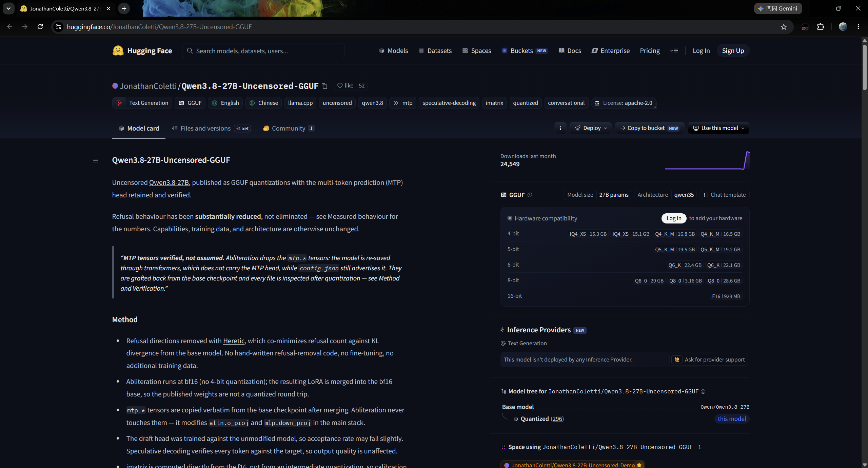This screenshot has height=468, width=868.
Task: Open the Qwen3.8-27B link in description
Action: (169, 183)
